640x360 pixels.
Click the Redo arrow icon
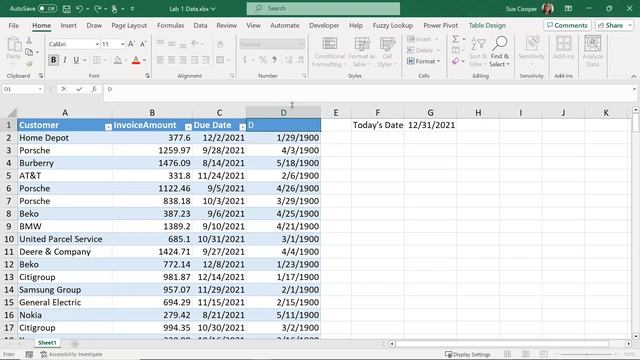(98, 9)
